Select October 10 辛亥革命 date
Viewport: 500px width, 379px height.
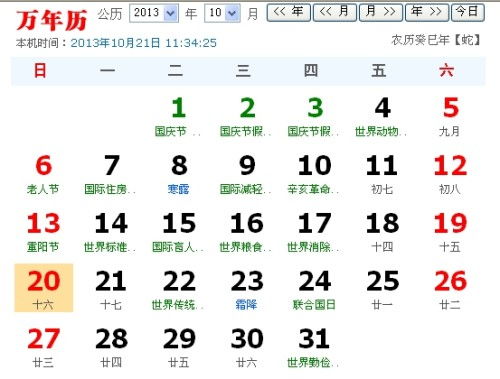(314, 174)
